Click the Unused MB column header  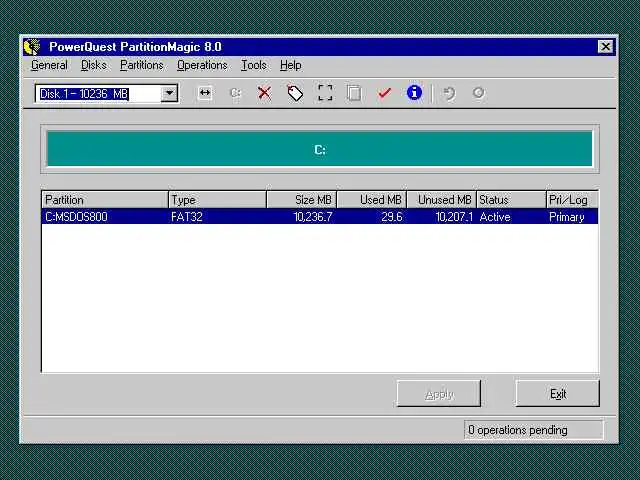441,200
